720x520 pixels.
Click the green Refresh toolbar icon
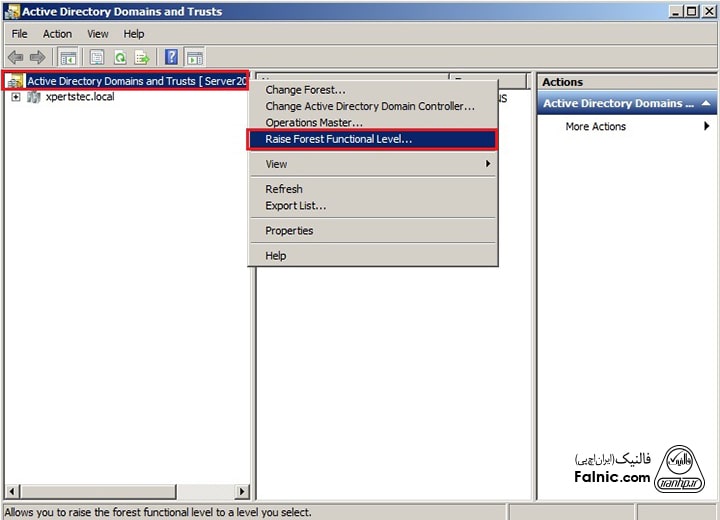click(120, 57)
